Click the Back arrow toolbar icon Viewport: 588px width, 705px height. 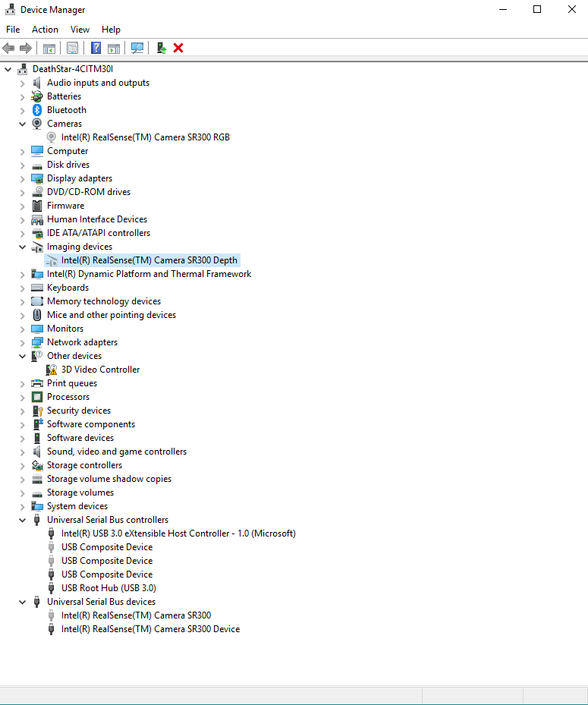(8, 48)
